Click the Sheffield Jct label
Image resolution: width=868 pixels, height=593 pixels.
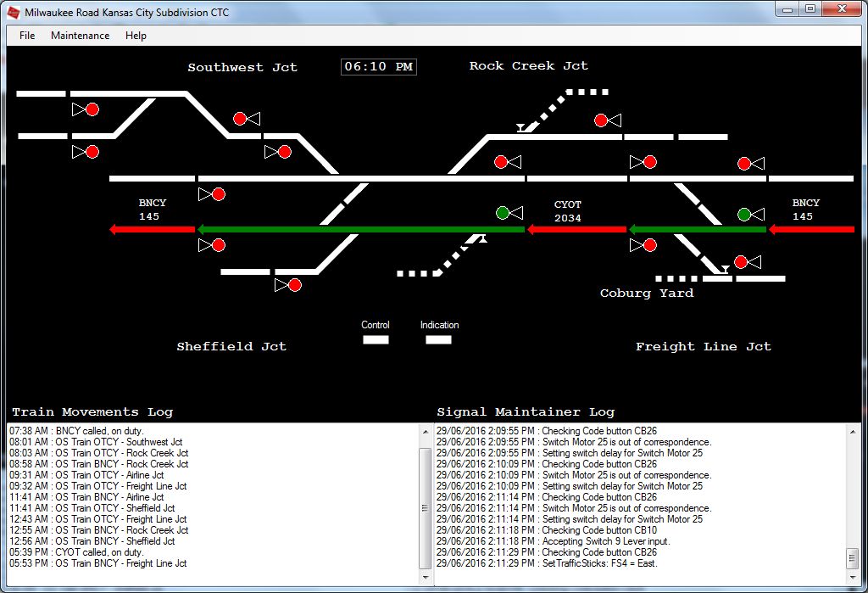point(231,347)
